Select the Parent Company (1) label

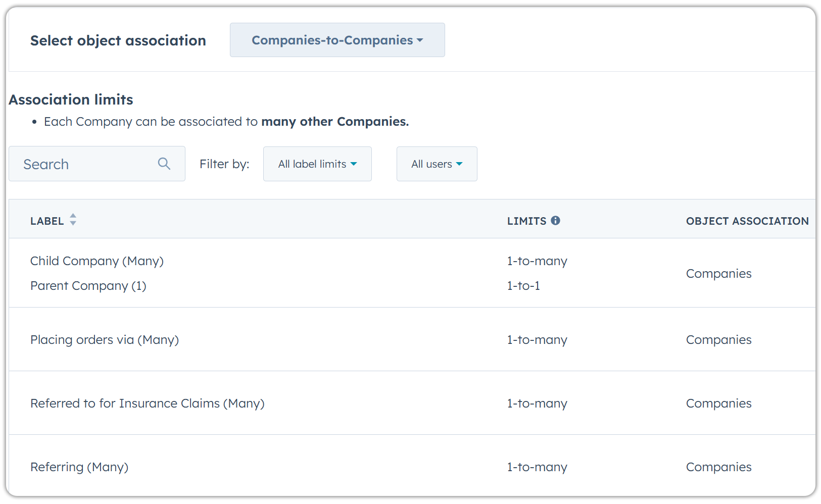tap(88, 285)
